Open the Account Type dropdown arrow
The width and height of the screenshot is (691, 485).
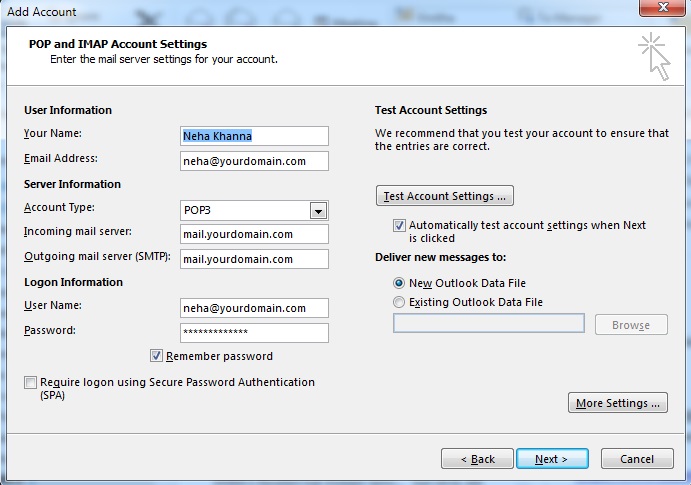(x=318, y=211)
